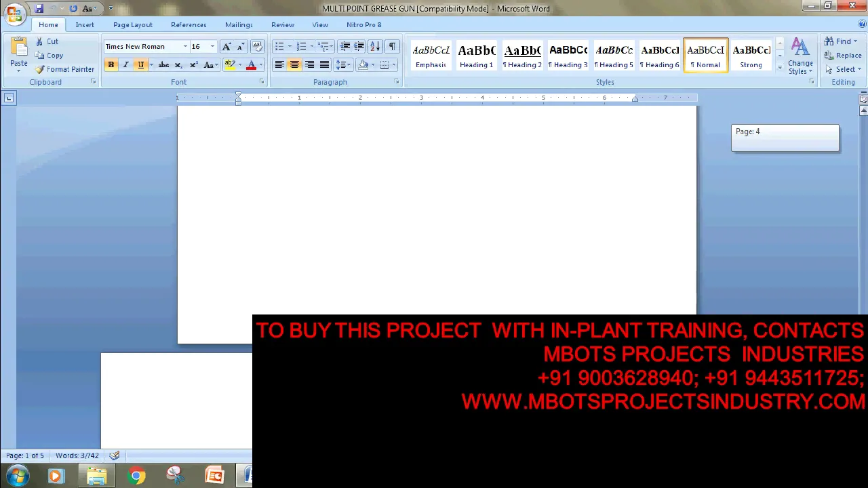Screen dimensions: 868x488
Task: Click Replace in Editing group
Action: coord(843,56)
